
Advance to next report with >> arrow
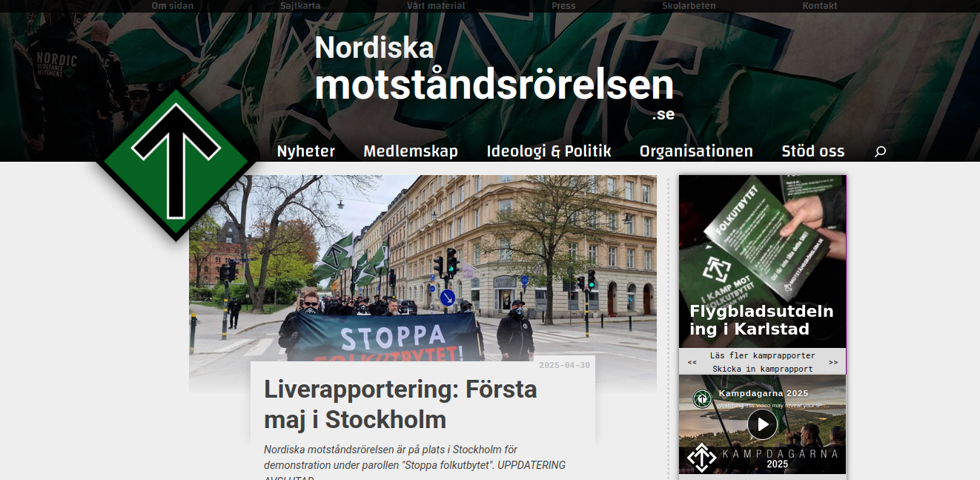coord(833,362)
